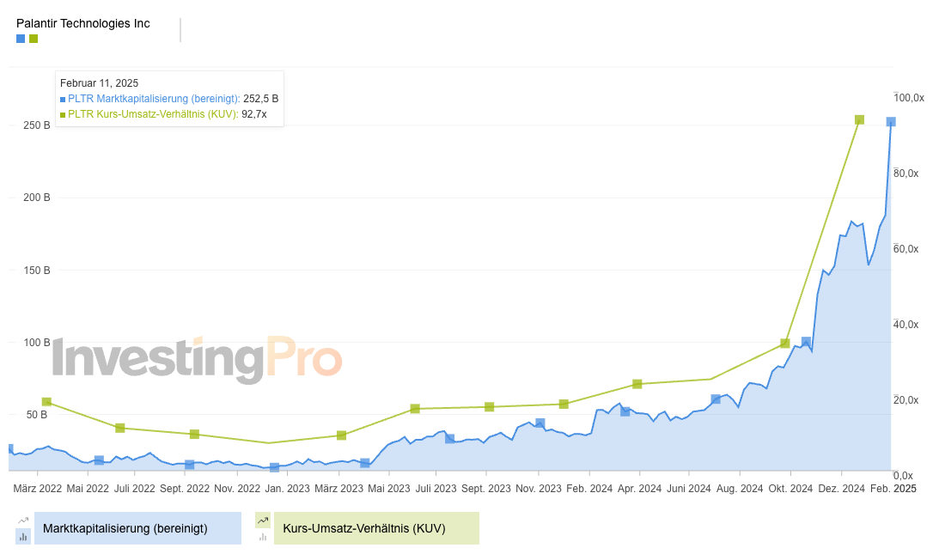Viewport: 945px width, 560px height.
Task: Click the 80,0x right axis label
Action: coord(905,173)
